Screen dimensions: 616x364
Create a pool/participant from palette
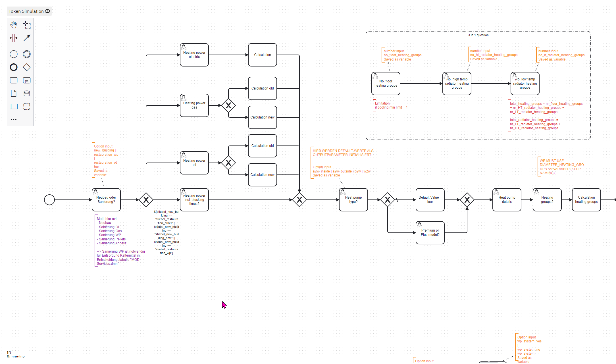[14, 107]
